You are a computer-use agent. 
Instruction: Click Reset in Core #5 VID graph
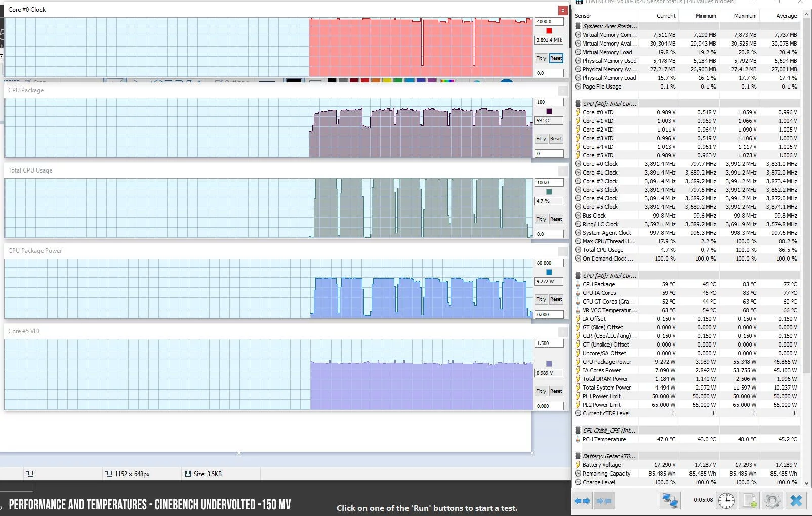point(556,391)
